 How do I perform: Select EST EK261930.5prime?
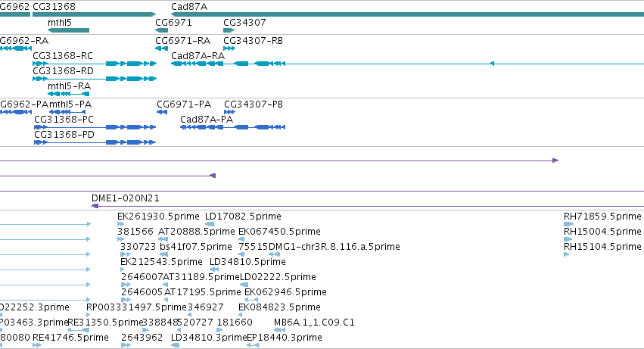(x=158, y=217)
